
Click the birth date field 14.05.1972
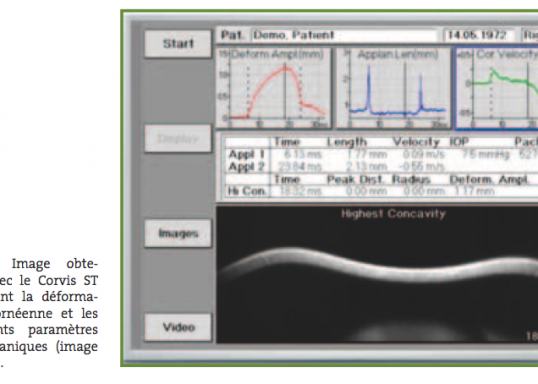coord(479,35)
